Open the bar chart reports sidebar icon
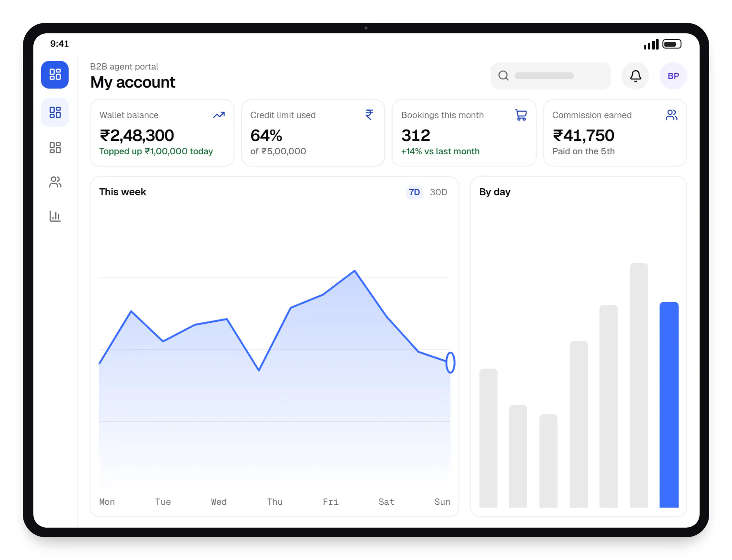Viewport: 732px width, 560px height. click(x=55, y=216)
